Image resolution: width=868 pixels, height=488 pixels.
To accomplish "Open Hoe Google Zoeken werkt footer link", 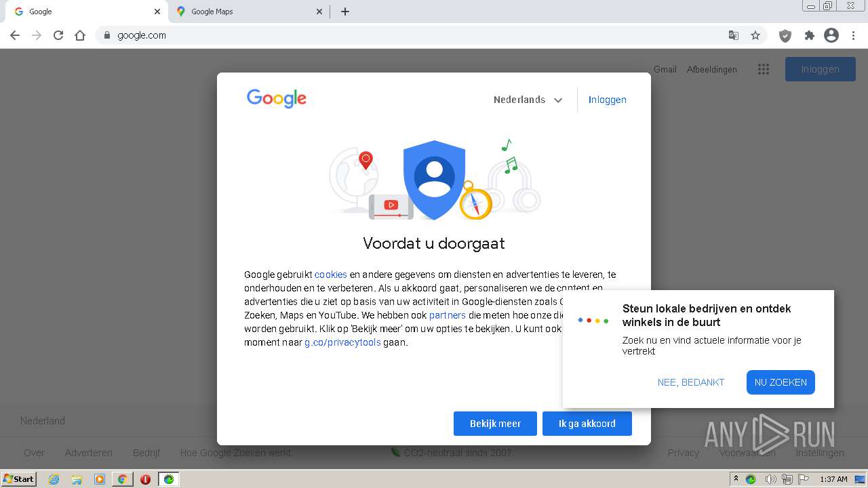I will [x=235, y=453].
